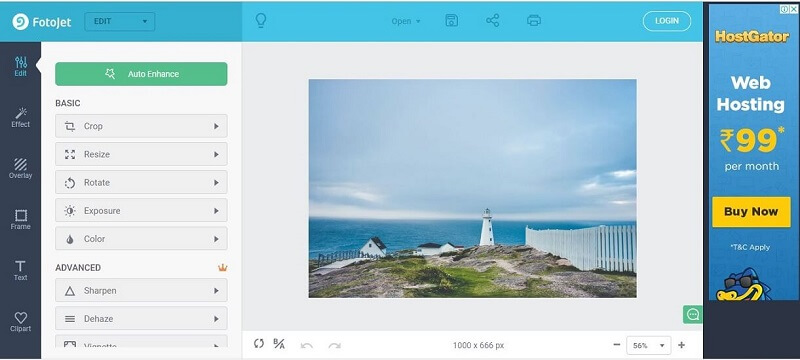Expand the Sharpen option
The width and height of the screenshot is (800, 360).
(141, 291)
